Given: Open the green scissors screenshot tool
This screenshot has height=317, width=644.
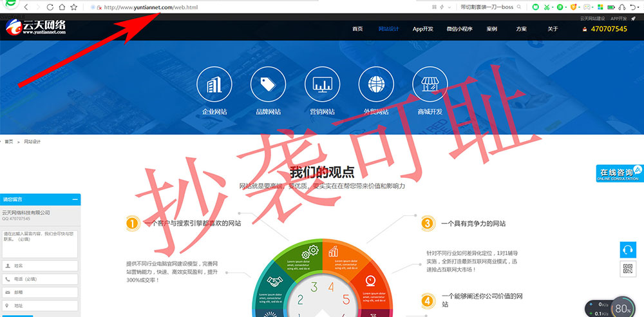Looking at the screenshot, I should pos(547,7).
